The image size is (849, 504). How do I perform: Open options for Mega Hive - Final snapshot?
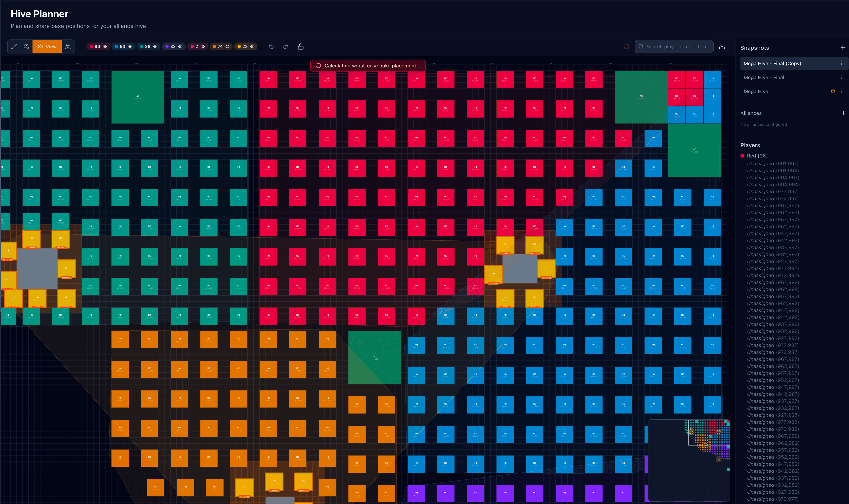pyautogui.click(x=841, y=77)
